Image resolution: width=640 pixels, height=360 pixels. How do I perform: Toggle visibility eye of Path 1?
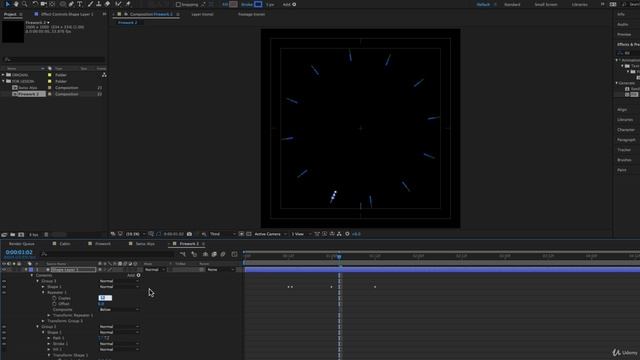(x=4, y=338)
